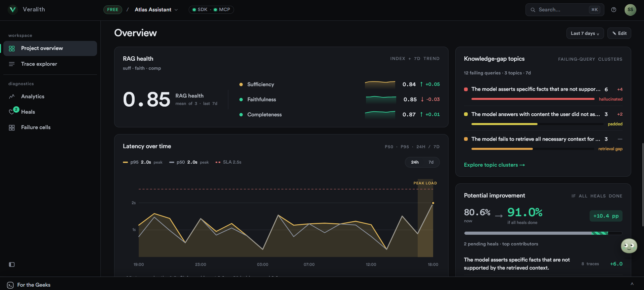This screenshot has width=644, height=290.
Task: Click the PEAK LOAD chart label
Action: [425, 183]
